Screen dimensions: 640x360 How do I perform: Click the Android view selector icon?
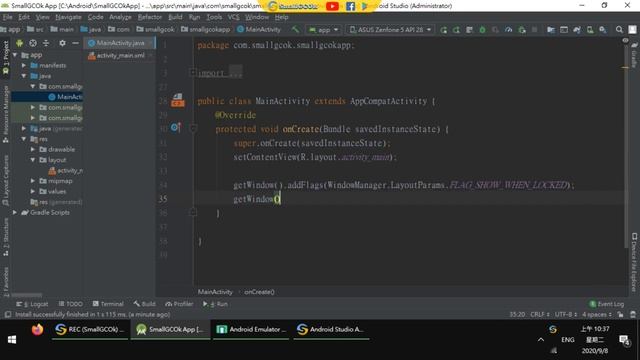(x=19, y=43)
